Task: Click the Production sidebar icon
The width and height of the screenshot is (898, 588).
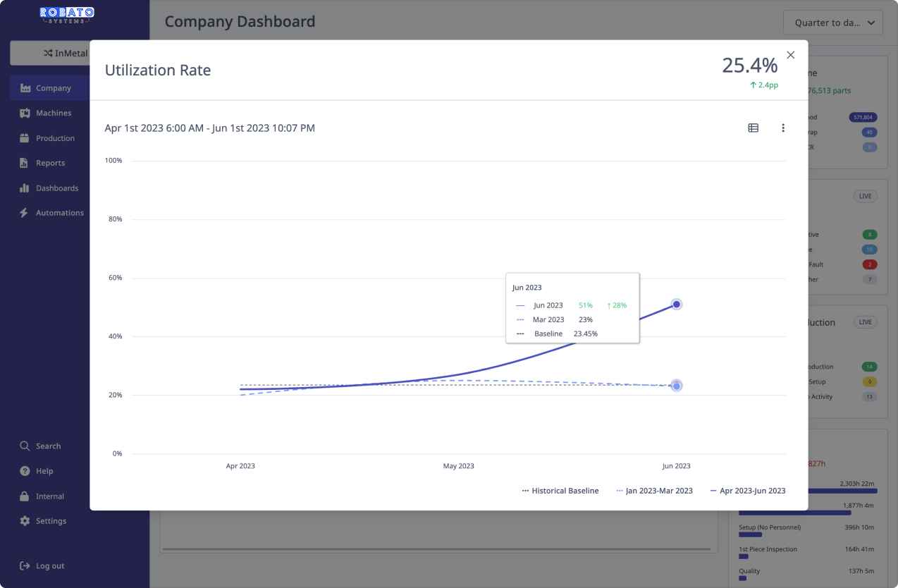Action: point(25,138)
